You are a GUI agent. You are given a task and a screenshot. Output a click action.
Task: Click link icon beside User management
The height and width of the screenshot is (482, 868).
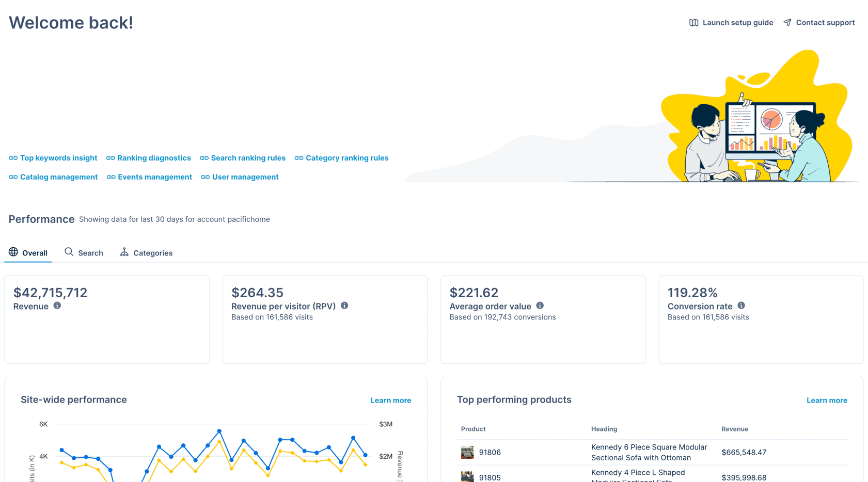206,177
